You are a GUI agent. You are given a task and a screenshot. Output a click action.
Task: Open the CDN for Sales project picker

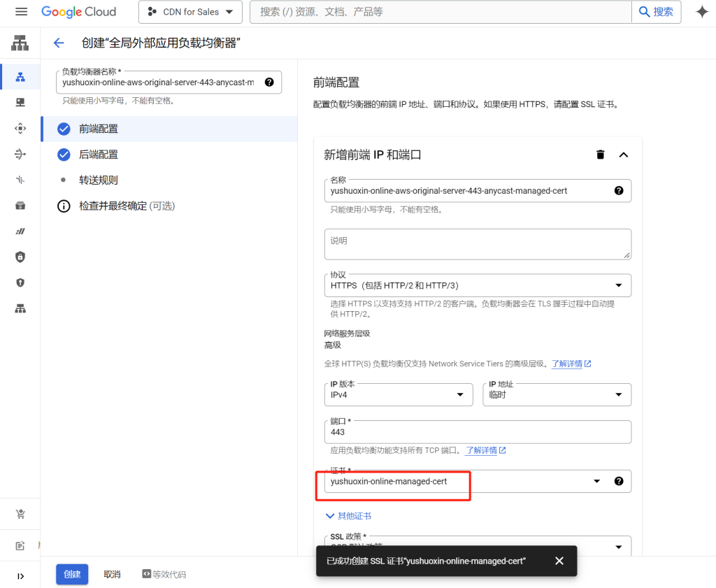pyautogui.click(x=190, y=12)
